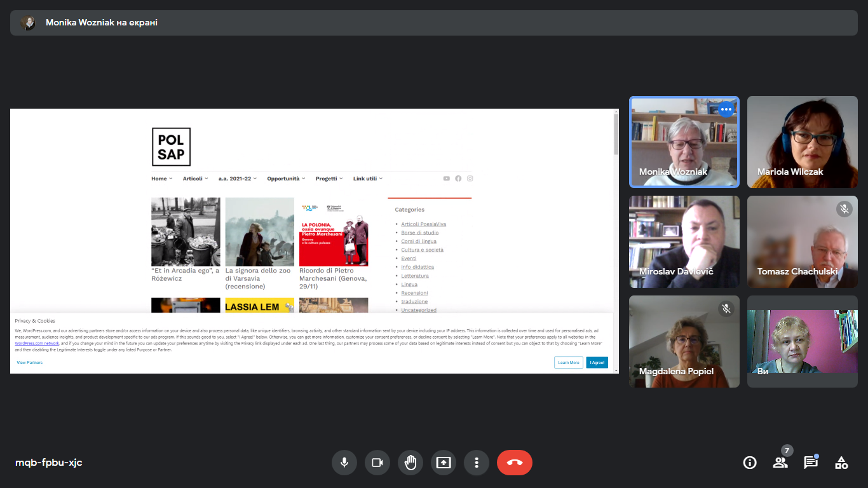
Task: Click the presenter avatar in top banner
Action: tap(28, 23)
